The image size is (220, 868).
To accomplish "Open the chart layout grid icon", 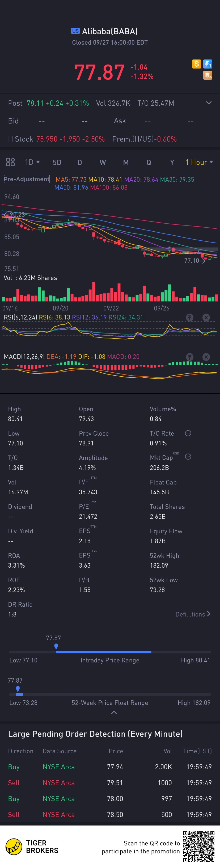I will click(10, 162).
